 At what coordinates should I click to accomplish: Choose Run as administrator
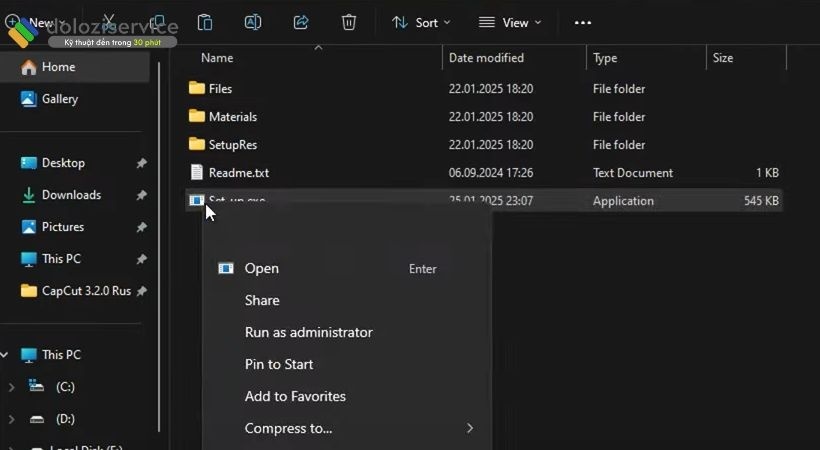pyautogui.click(x=345, y=332)
